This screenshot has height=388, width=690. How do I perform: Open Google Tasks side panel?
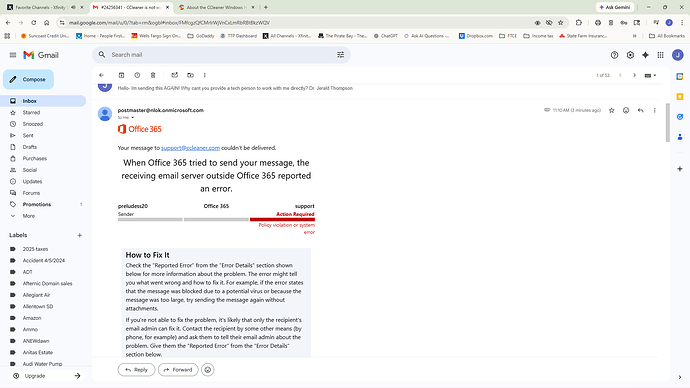pyautogui.click(x=680, y=117)
